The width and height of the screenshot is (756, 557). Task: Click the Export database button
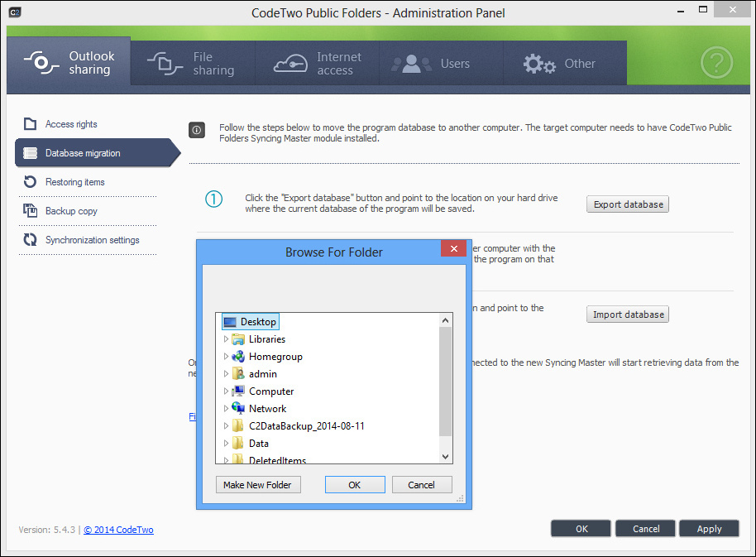[628, 204]
